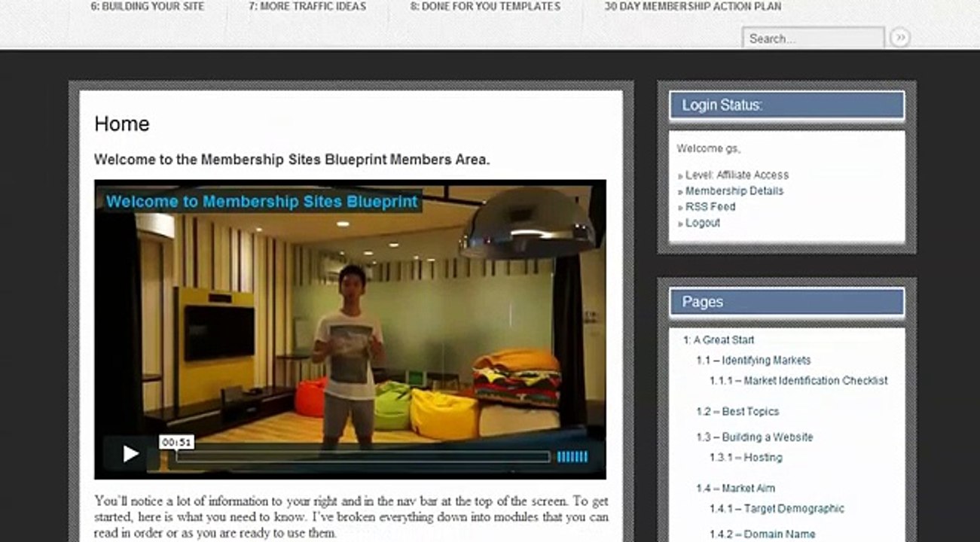Open 1.3.1 – Hosting page
Viewport: 980px width, 542px height.
point(746,458)
